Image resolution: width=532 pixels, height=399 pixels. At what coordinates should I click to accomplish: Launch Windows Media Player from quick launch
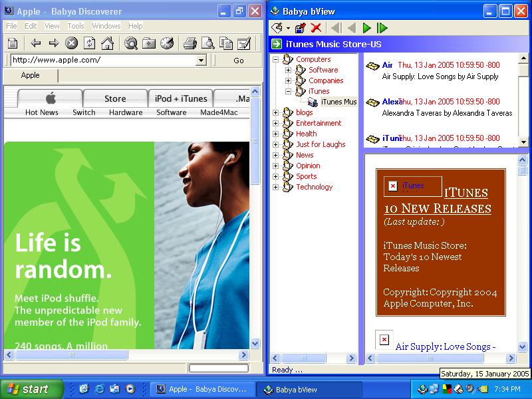pyautogui.click(x=130, y=388)
